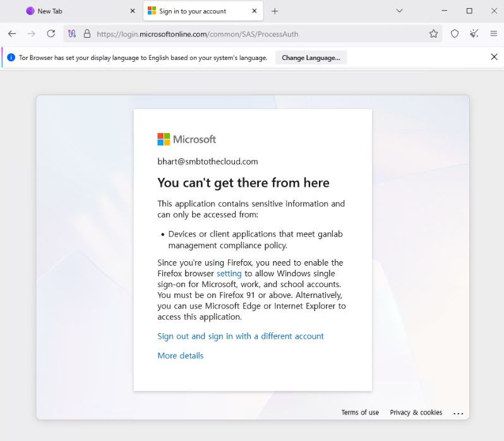Minimize the browser window

coord(444,11)
